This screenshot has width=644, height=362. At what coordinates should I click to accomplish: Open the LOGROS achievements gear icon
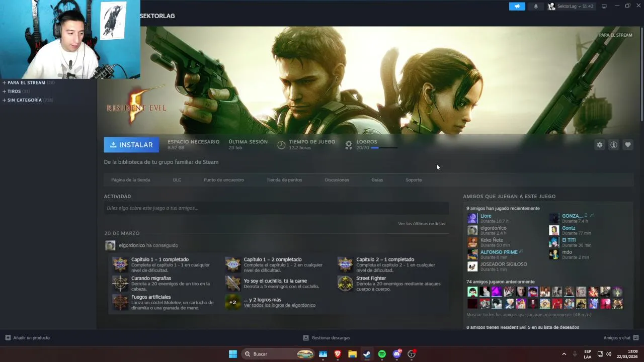tap(349, 145)
